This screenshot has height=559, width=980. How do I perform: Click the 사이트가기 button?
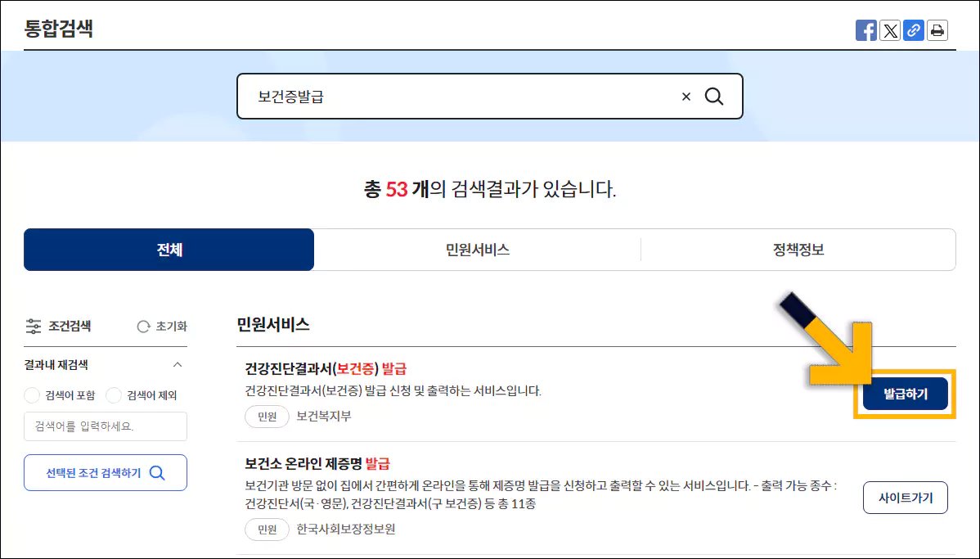coord(906,498)
